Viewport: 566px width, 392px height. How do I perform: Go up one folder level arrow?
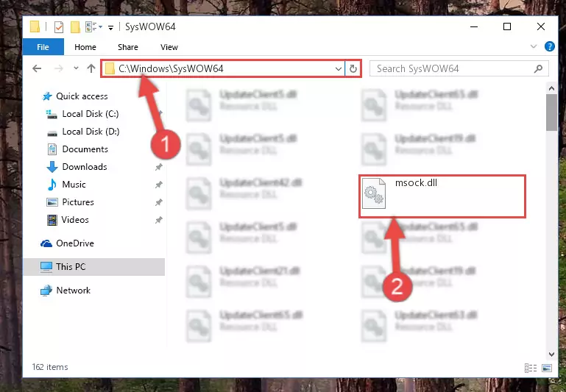[91, 68]
